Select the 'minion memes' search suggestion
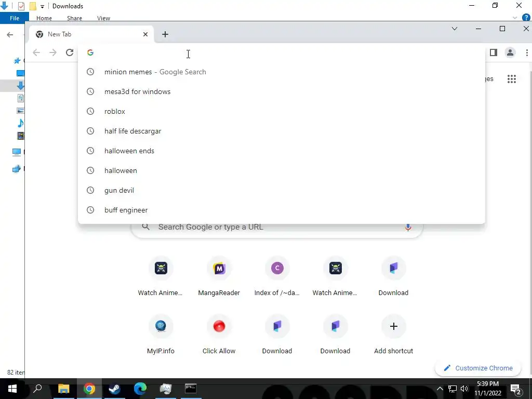Screen dimensions: 532x399 pos(282,72)
